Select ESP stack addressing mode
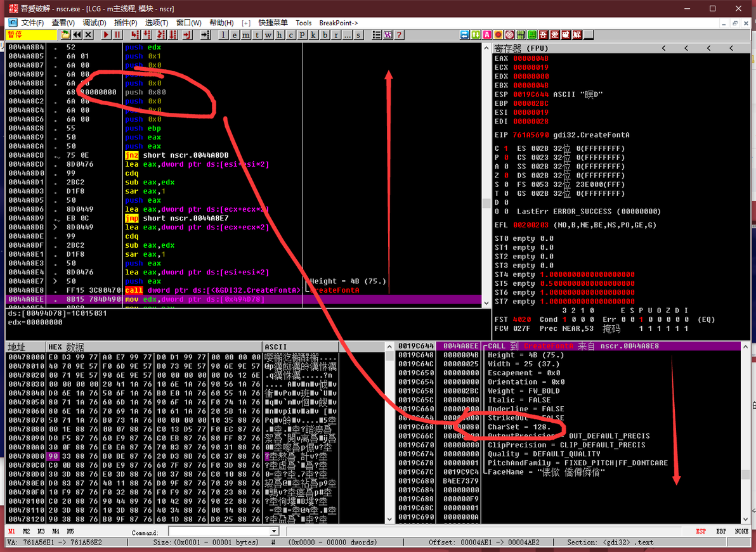 (701, 531)
